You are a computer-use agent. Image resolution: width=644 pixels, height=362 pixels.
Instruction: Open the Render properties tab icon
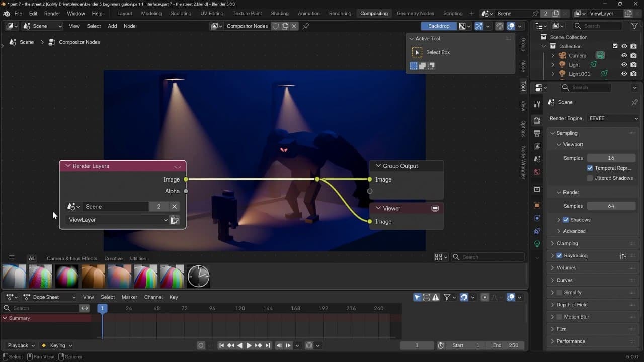tap(537, 121)
